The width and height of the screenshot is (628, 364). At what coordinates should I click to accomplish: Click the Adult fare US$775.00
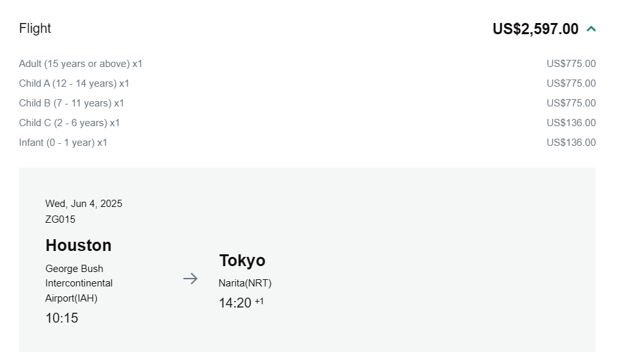pyautogui.click(x=571, y=64)
